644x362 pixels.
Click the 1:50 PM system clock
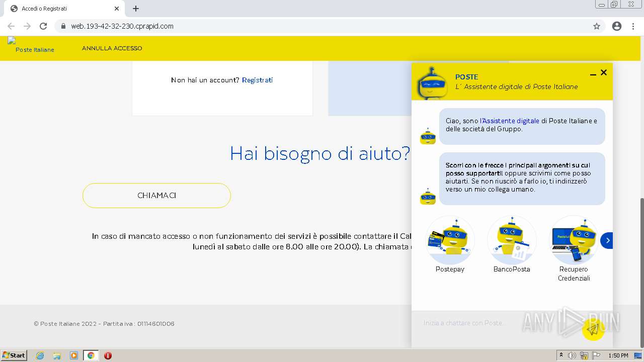[x=618, y=355]
